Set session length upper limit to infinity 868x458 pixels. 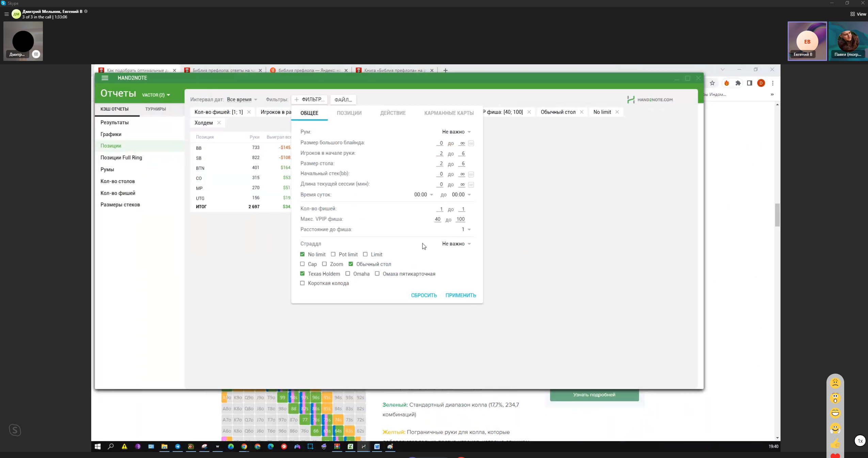(x=471, y=185)
